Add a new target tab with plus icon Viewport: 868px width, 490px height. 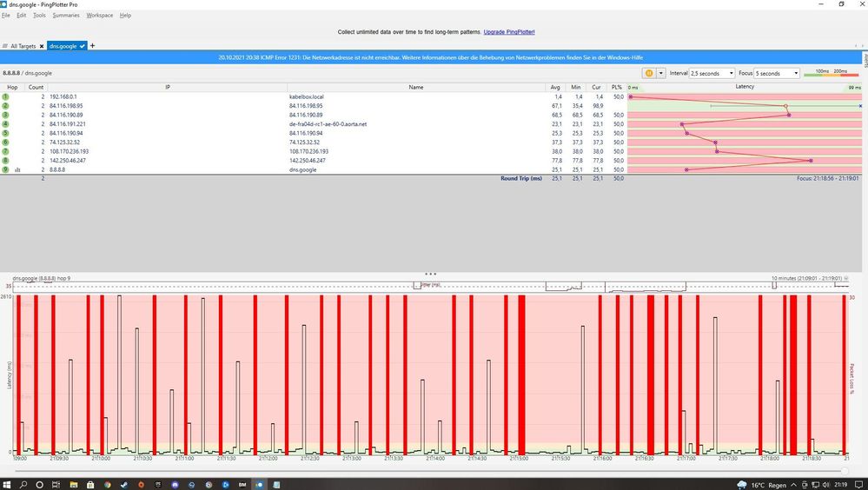click(x=92, y=45)
